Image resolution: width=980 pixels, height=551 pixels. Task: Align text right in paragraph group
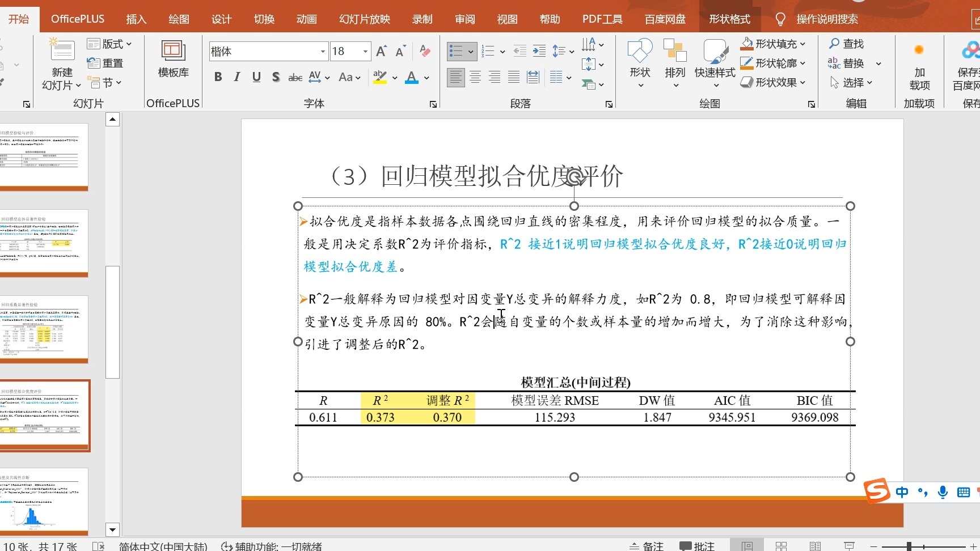495,77
